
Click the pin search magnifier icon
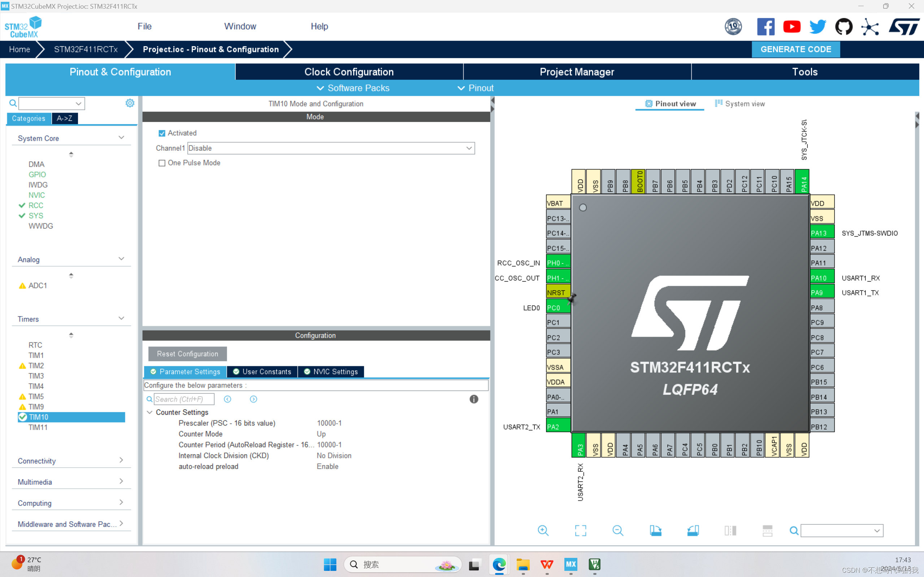794,530
